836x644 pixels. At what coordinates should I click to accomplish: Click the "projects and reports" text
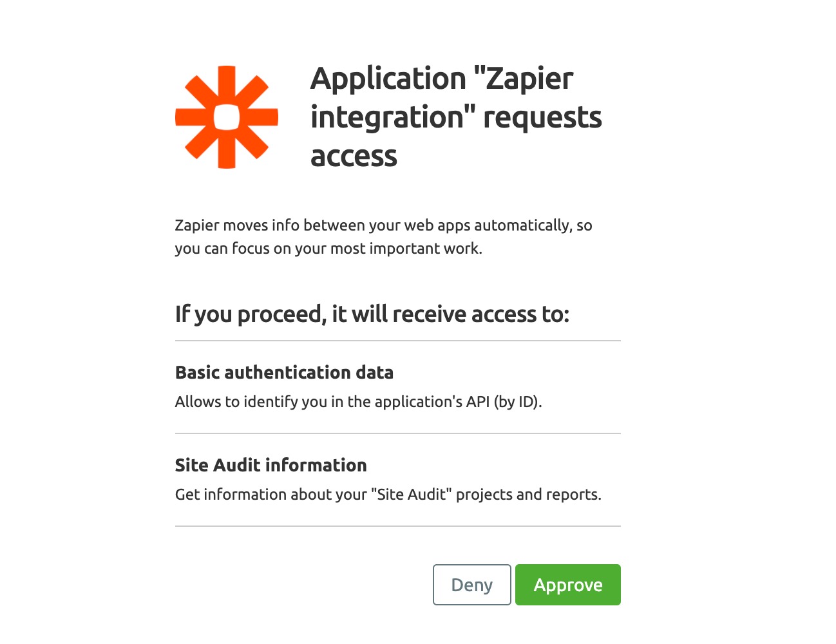tap(528, 495)
